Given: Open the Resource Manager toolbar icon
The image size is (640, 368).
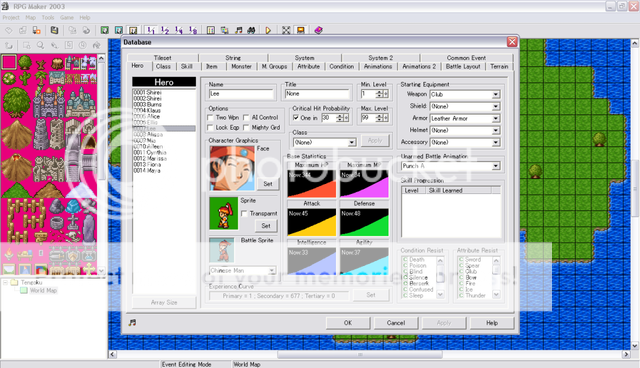Looking at the screenshot, I should tap(224, 30).
